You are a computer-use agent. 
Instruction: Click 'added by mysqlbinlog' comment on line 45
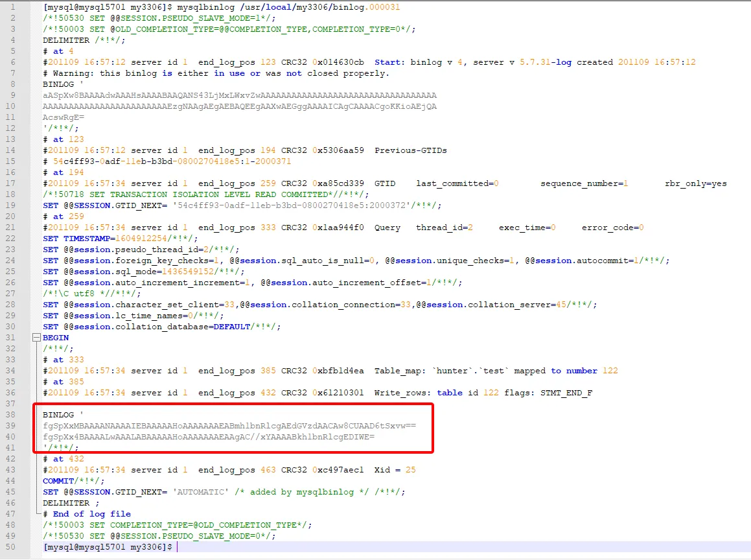(302, 492)
